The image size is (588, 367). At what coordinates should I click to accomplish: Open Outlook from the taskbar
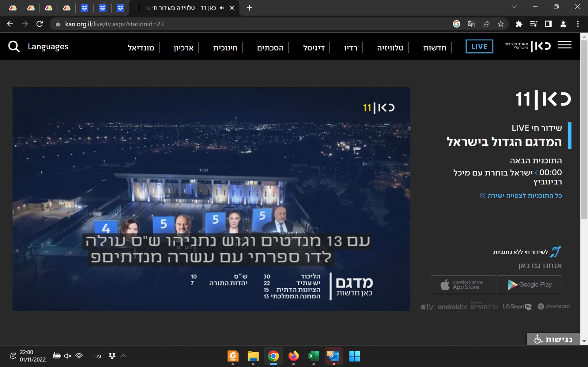[334, 356]
